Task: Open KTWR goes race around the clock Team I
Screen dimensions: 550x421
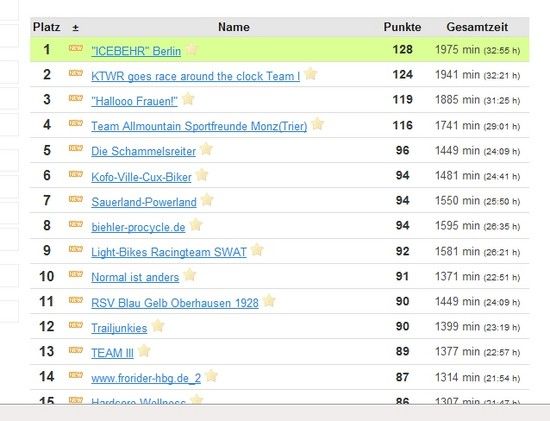Action: 195,76
